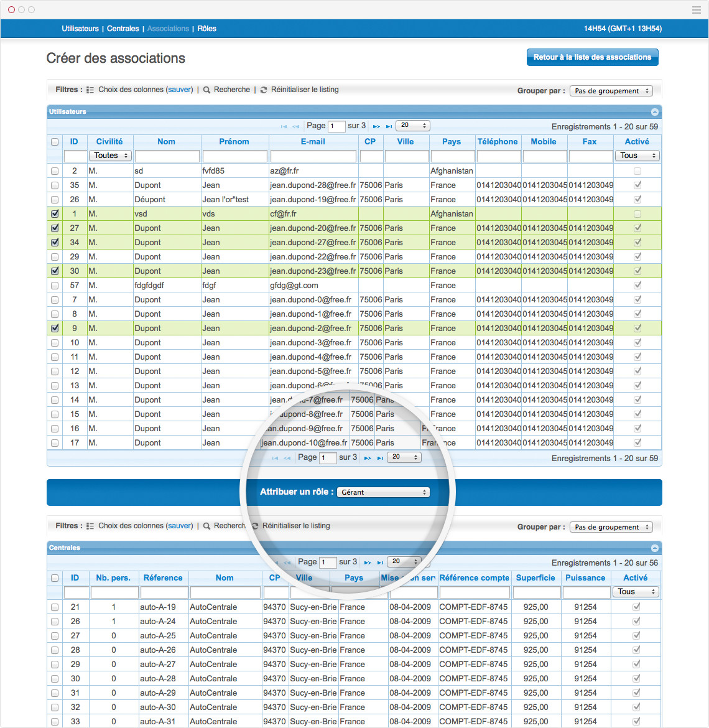
Task: Go to previous page in pager above Utilisateurs table
Action: click(x=295, y=126)
